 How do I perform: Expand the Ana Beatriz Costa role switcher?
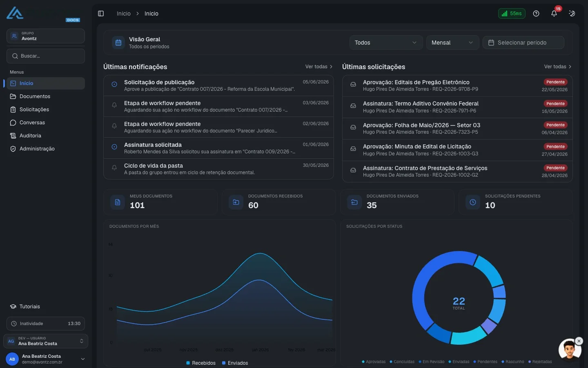pos(46,341)
